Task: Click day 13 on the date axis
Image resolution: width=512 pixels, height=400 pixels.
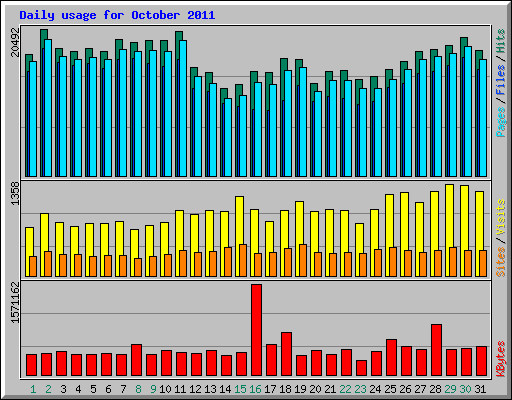Action: point(210,389)
